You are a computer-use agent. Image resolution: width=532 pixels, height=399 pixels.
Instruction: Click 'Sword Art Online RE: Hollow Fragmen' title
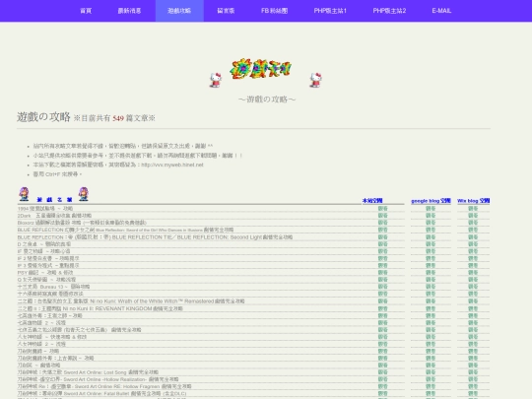pyautogui.click(x=104, y=386)
